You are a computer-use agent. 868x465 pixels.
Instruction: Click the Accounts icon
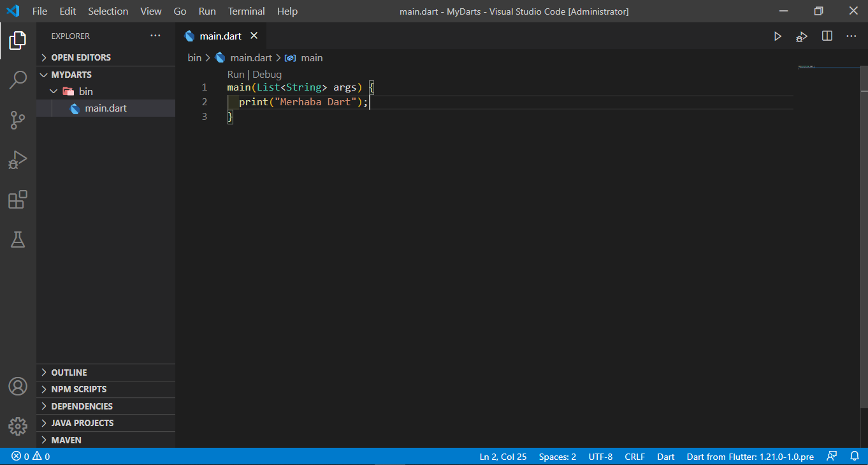(18, 387)
